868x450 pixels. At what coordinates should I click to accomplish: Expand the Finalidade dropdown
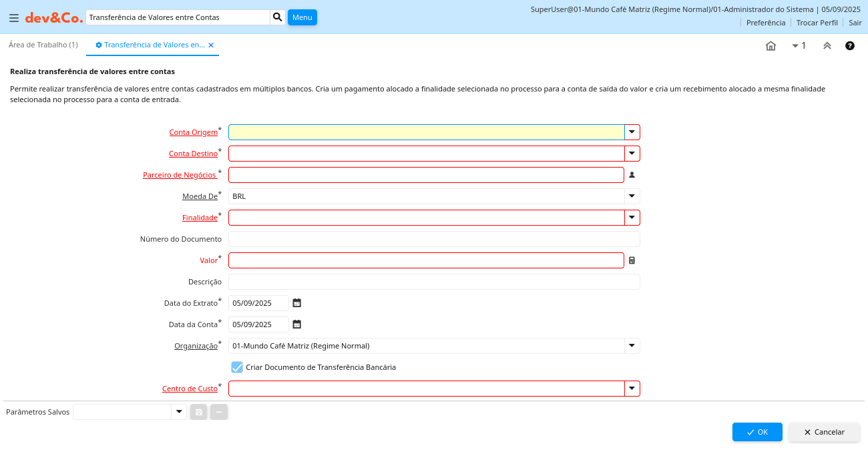pyautogui.click(x=632, y=218)
